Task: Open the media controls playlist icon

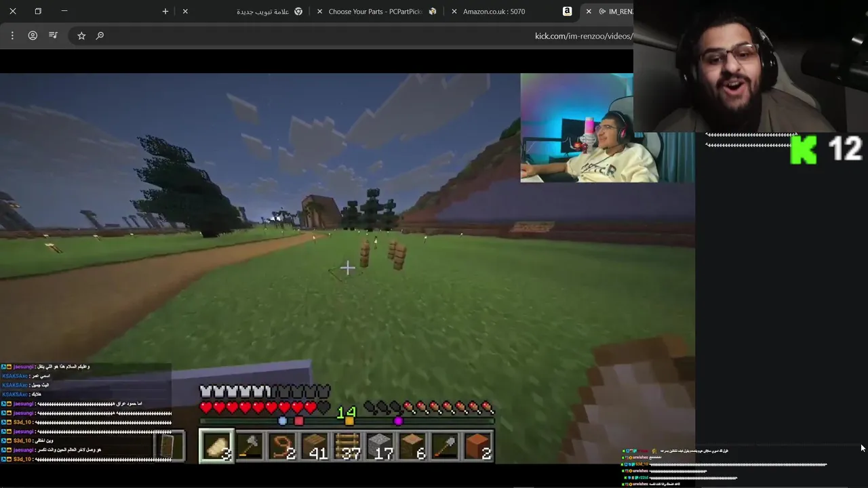Action: 53,35
